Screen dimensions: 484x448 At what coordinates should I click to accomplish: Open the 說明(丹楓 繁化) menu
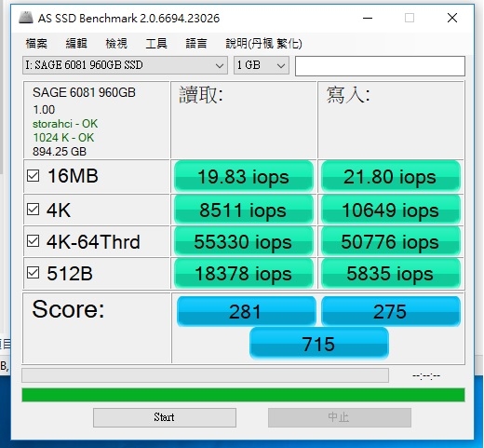[x=263, y=43]
